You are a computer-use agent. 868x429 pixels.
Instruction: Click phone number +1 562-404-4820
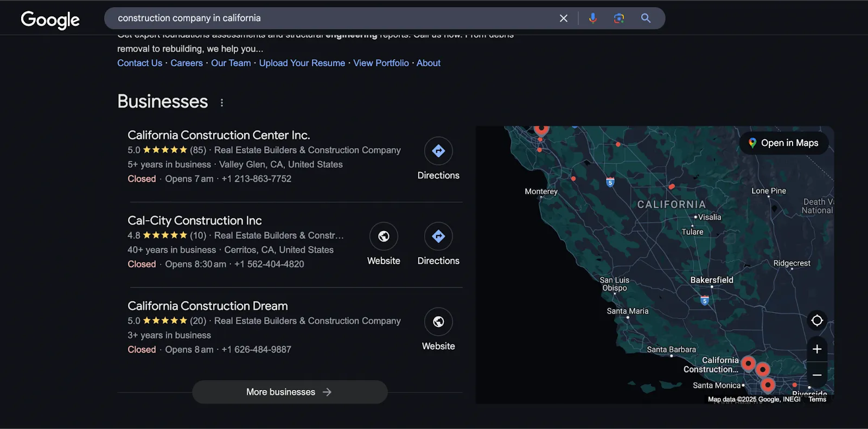coord(269,264)
